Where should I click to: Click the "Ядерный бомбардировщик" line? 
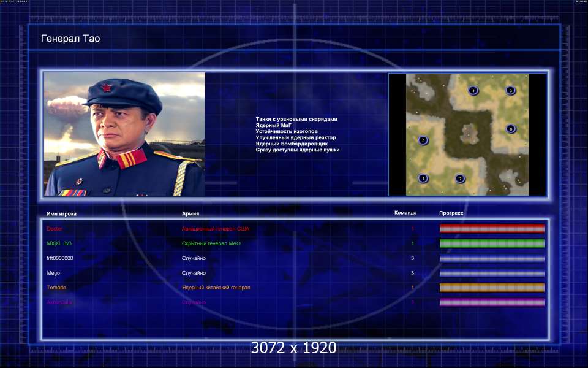click(292, 144)
